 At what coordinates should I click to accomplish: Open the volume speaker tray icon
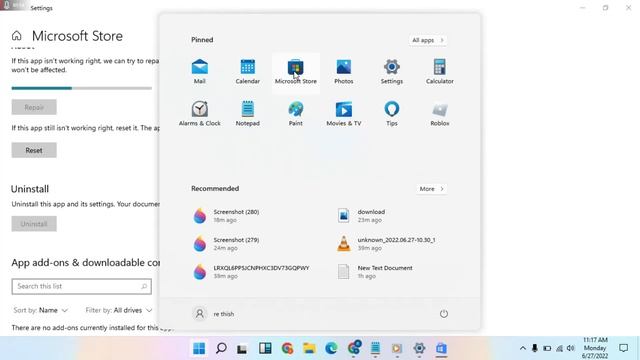571,348
